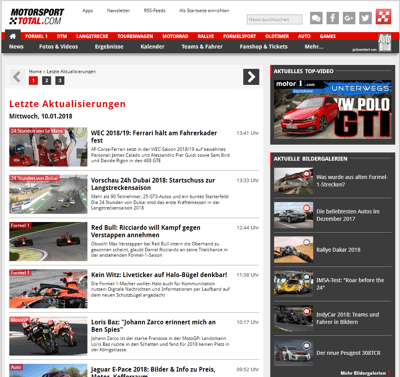This screenshot has width=400, height=377.
Task: Click the speech bubble comments icon
Action: [x=316, y=18]
